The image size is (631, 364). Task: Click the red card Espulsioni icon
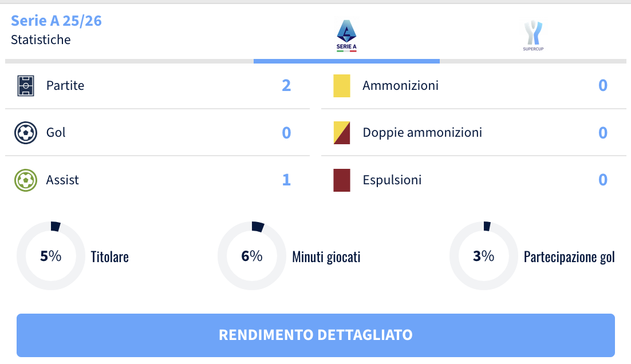pos(342,180)
